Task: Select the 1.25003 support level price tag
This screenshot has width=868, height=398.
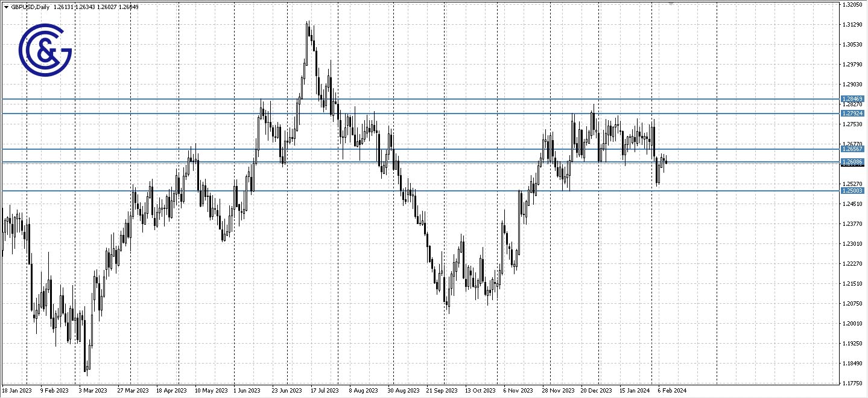Action: [x=852, y=190]
